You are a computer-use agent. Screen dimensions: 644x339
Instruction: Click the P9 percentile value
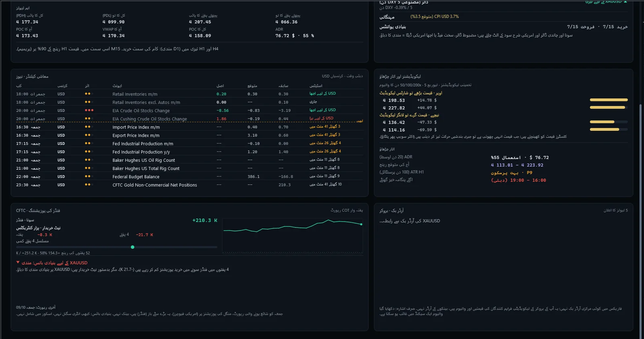(529, 173)
